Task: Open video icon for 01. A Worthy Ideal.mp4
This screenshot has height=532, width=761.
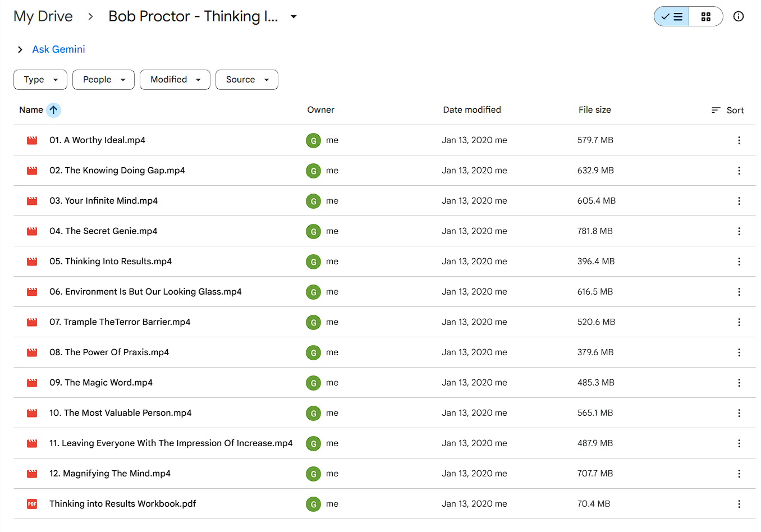Action: coord(32,140)
